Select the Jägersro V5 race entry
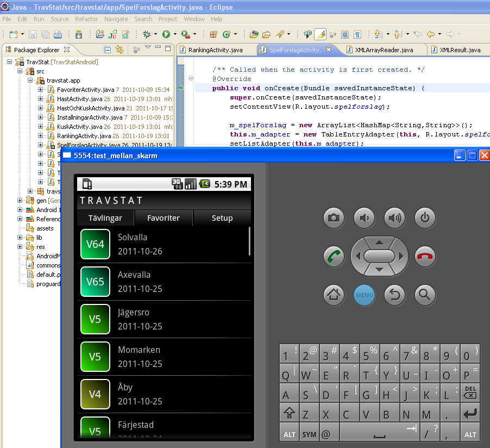Screen dimensions: 490x448 point(164,320)
